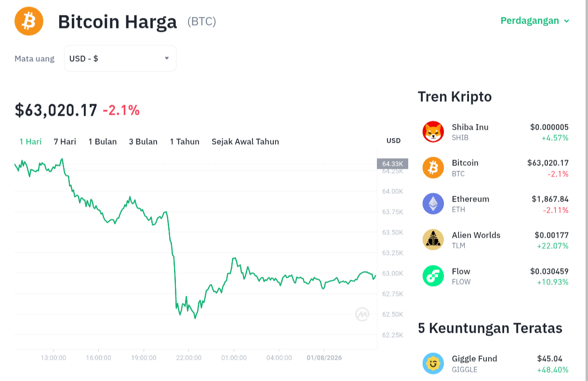Choose the Alien Worlds TLM icon
Viewport: 588px width, 381px height.
tap(433, 240)
